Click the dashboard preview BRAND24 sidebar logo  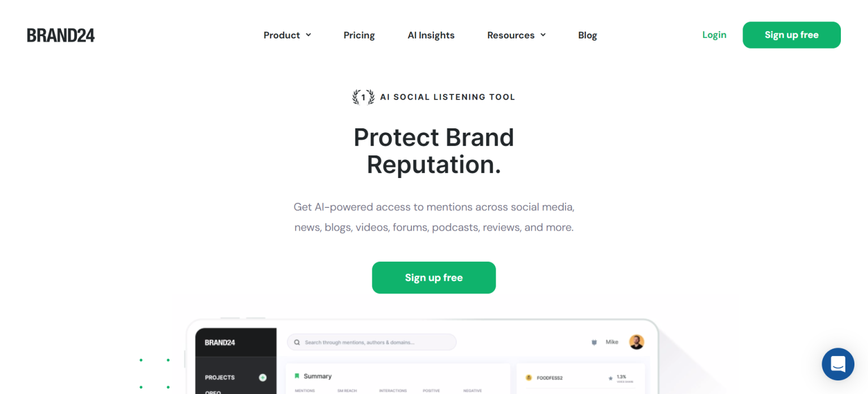click(x=220, y=343)
